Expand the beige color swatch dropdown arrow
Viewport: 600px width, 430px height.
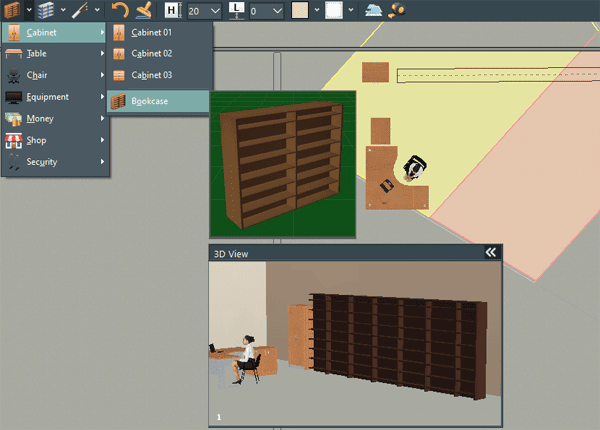(317, 11)
